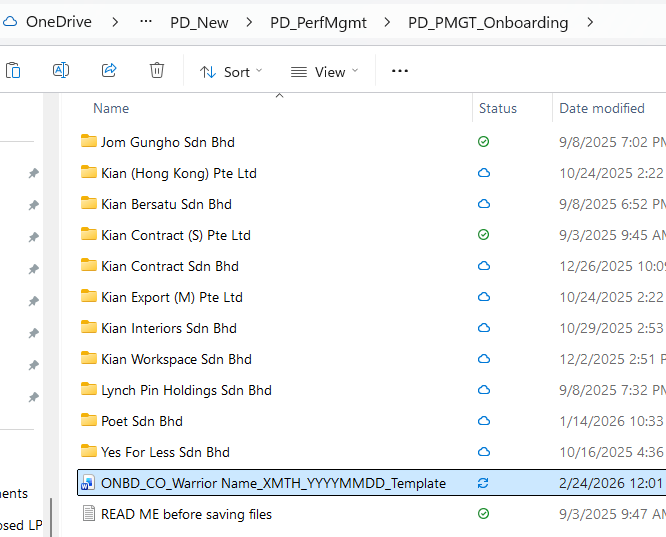This screenshot has width=666, height=537.
Task: Click cloud status icon for Poet Sdn Bhd
Action: pos(484,421)
